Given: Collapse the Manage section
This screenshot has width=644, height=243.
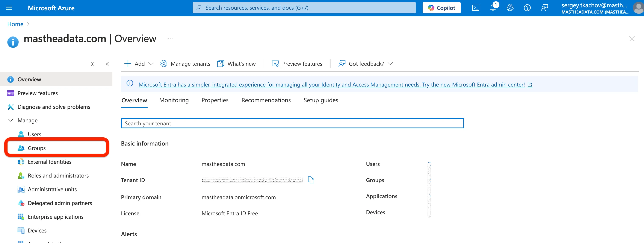Looking at the screenshot, I should point(11,120).
